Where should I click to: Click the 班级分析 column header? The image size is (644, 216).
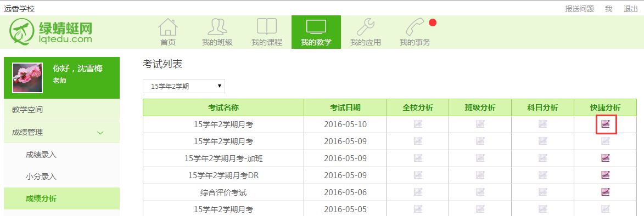[x=480, y=107]
